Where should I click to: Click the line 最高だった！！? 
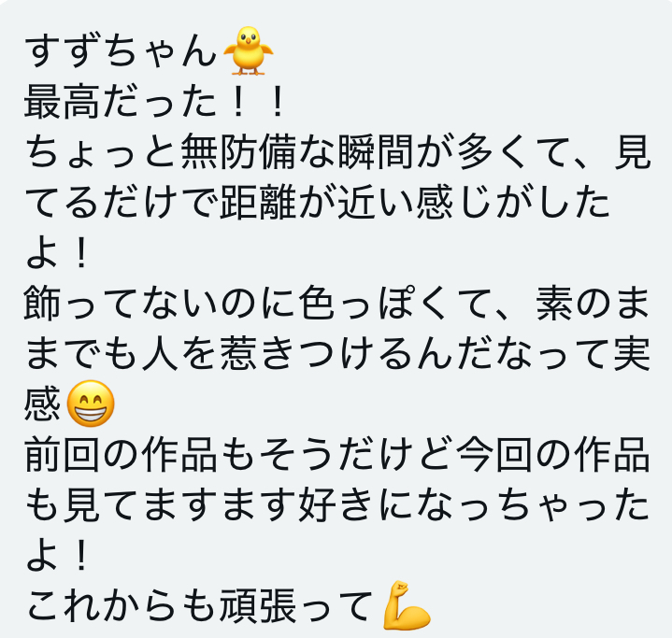[x=155, y=102]
